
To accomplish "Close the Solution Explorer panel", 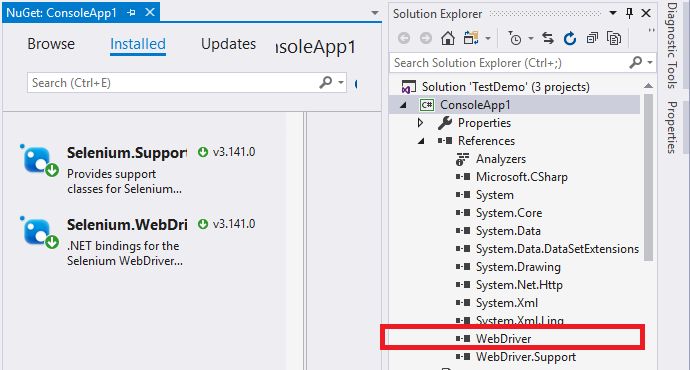I will coord(646,13).
